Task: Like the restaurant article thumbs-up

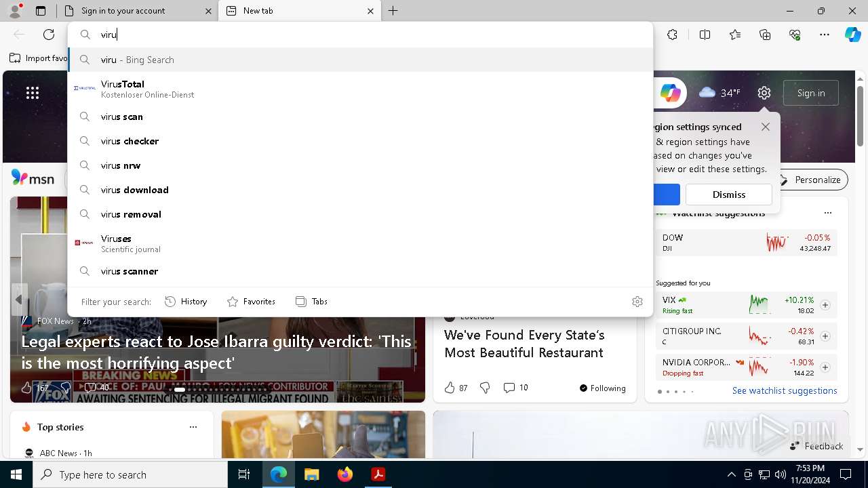Action: tap(450, 388)
